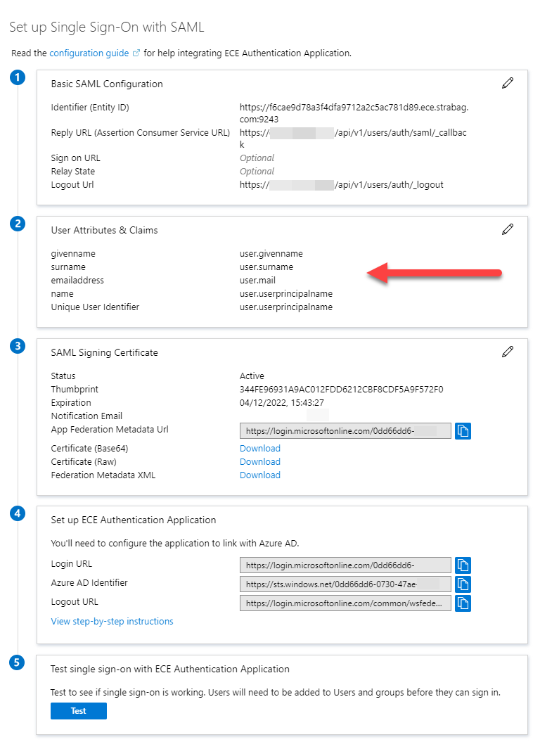540x756 pixels.
Task: Click the Set up ECE Authentication Application heading
Action: point(134,520)
